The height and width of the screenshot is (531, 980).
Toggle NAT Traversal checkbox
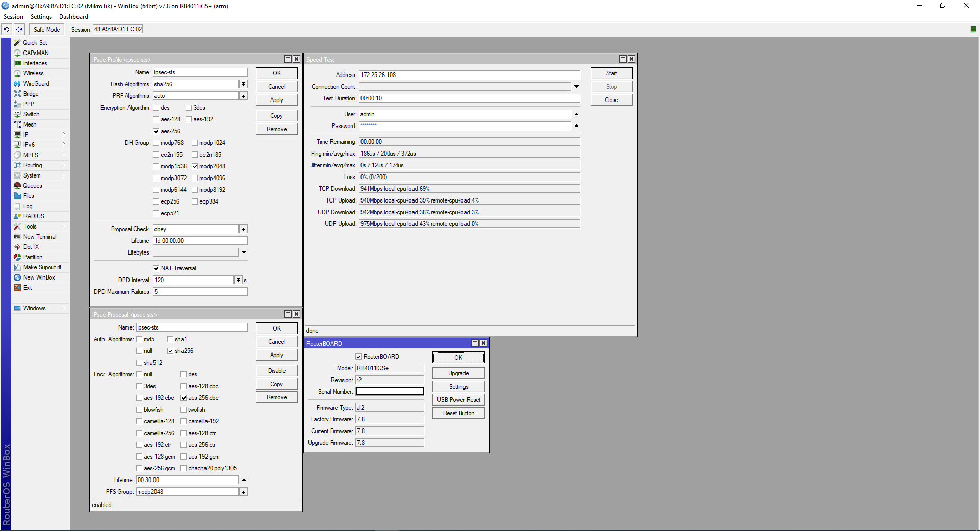point(156,268)
